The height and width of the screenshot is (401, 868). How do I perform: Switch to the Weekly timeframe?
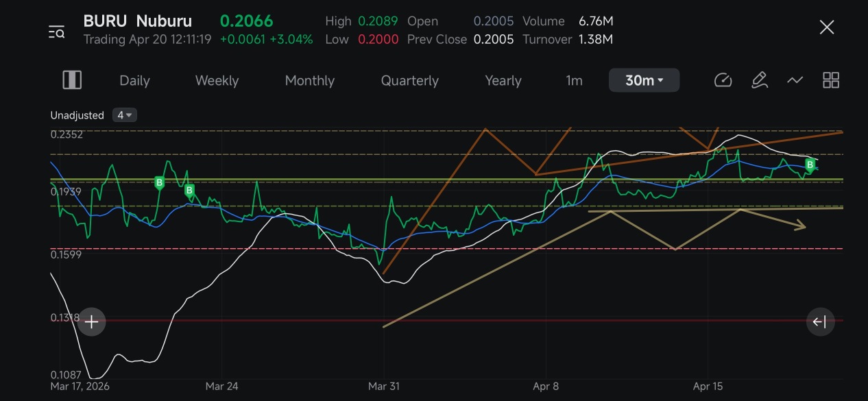(x=217, y=80)
